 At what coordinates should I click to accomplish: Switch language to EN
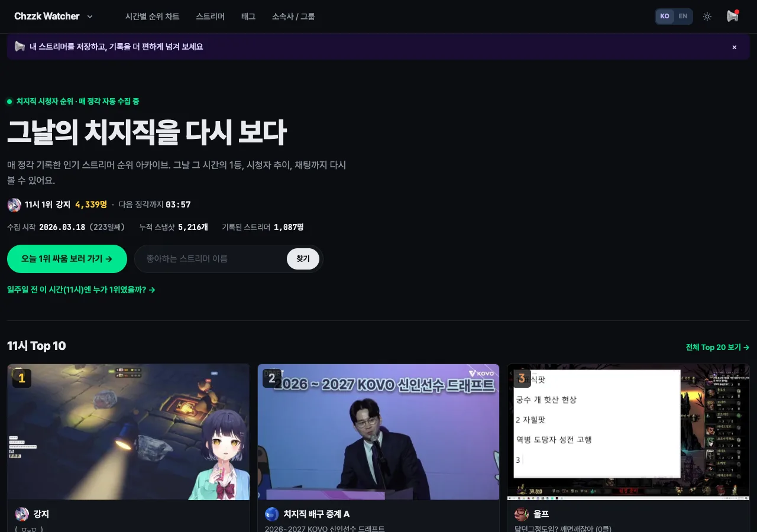coord(683,17)
